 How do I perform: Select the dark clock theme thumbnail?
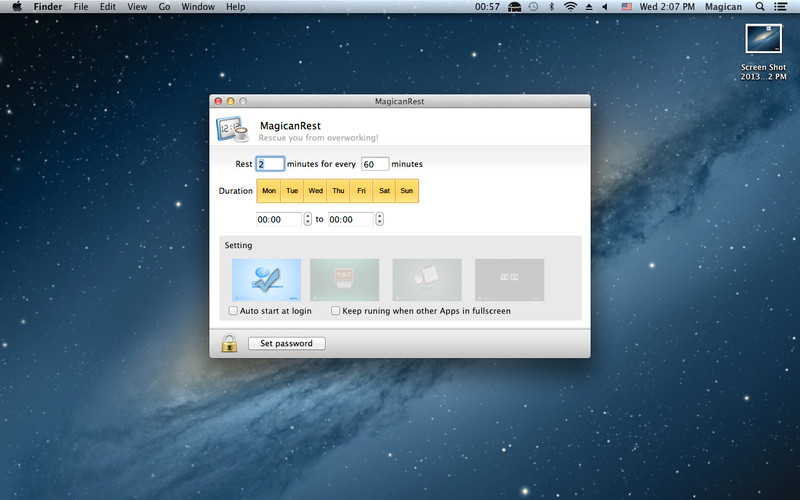coord(509,280)
